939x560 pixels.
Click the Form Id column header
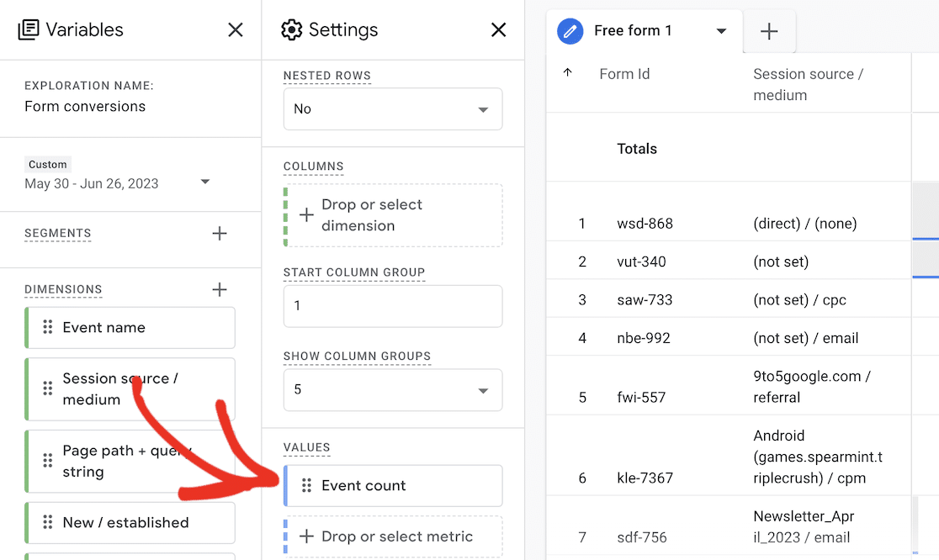pyautogui.click(x=624, y=74)
